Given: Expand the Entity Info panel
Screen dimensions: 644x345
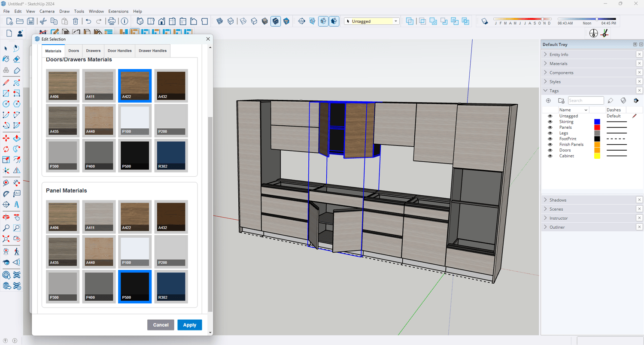Looking at the screenshot, I should point(559,54).
